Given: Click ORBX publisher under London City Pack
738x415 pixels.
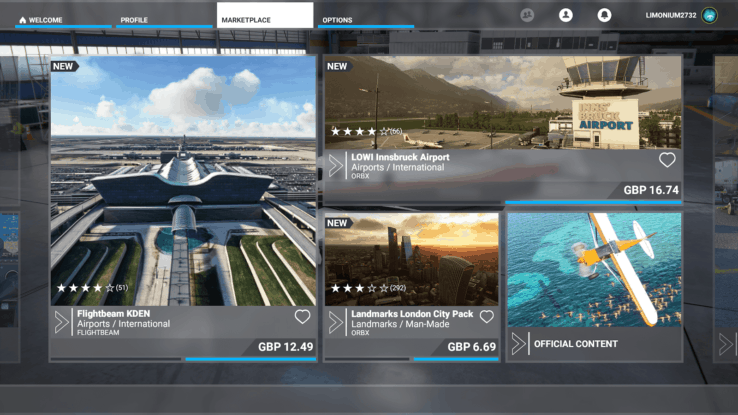Looking at the screenshot, I should click(x=360, y=332).
